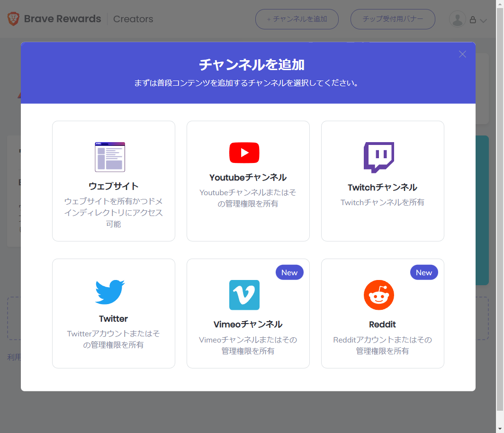The image size is (504, 433).
Task: Click the Brave lion logo
Action: pos(13,19)
